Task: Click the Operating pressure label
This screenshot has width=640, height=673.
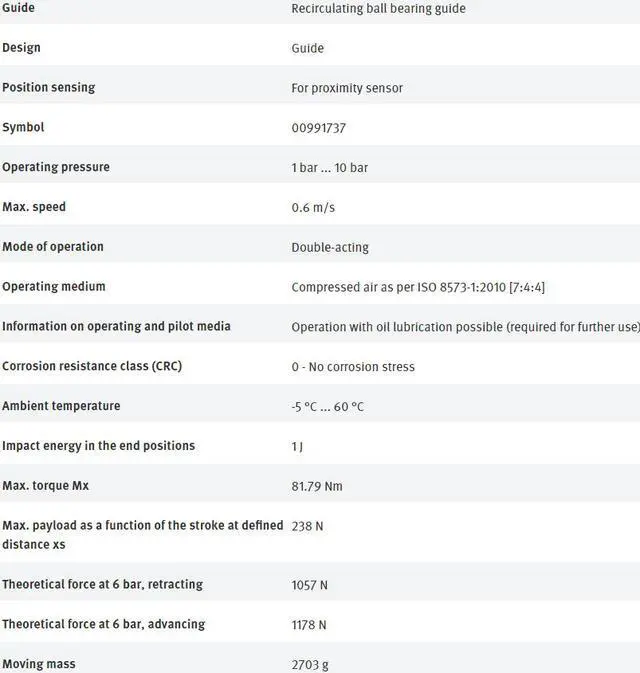Action: pyautogui.click(x=56, y=167)
